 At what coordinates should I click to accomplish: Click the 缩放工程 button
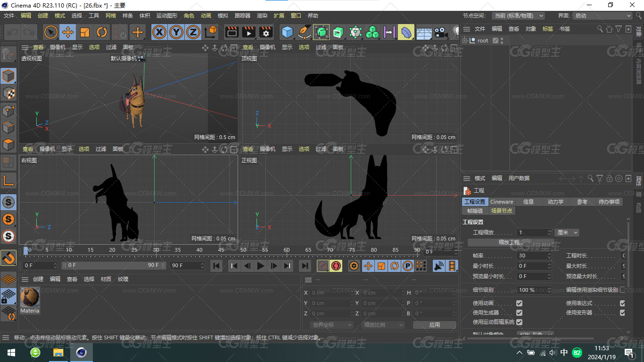pos(511,242)
